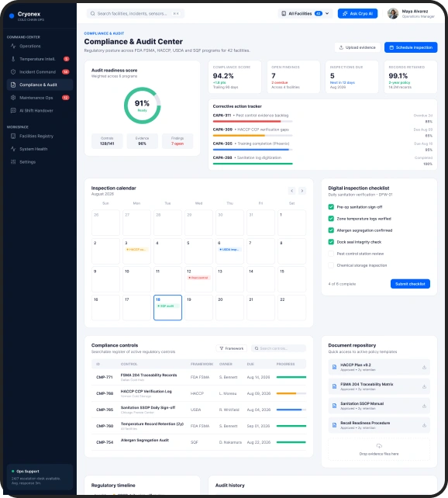Click the search magnifier icon in top bar
Viewport: 448px width, 498px height.
coord(93,14)
